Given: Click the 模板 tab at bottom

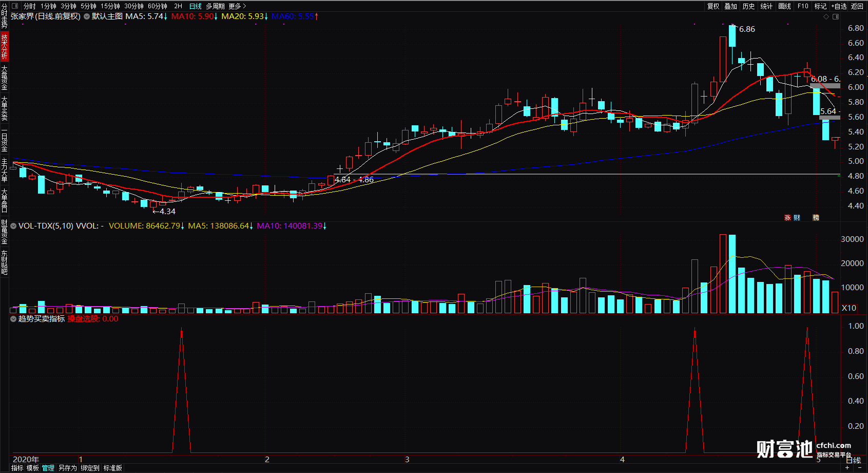Looking at the screenshot, I should click(33, 468).
